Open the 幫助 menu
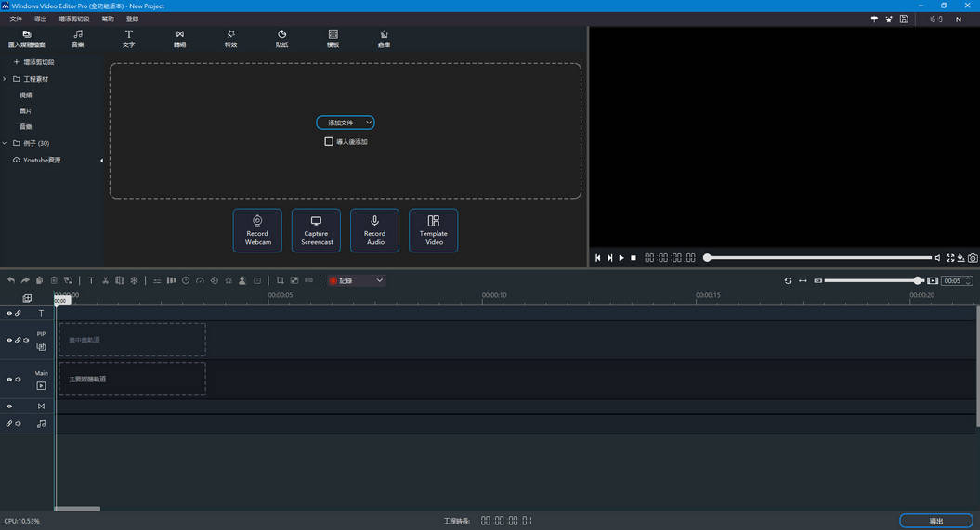 108,19
